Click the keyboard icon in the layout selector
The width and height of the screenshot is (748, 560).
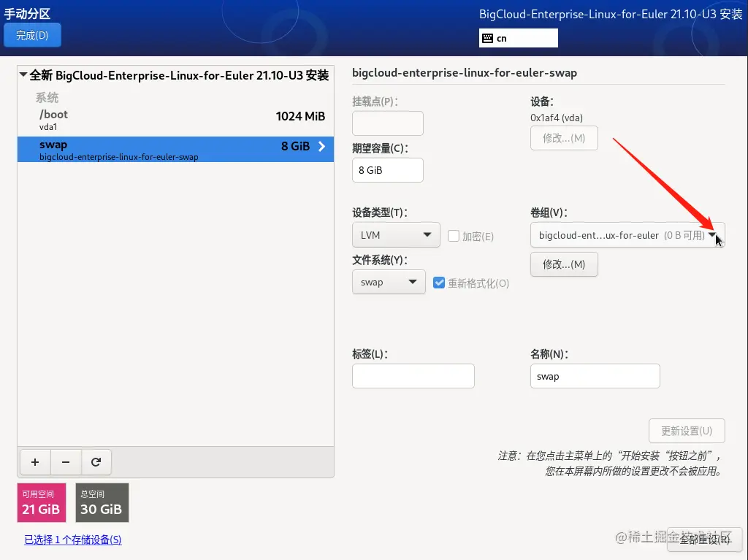pyautogui.click(x=488, y=37)
